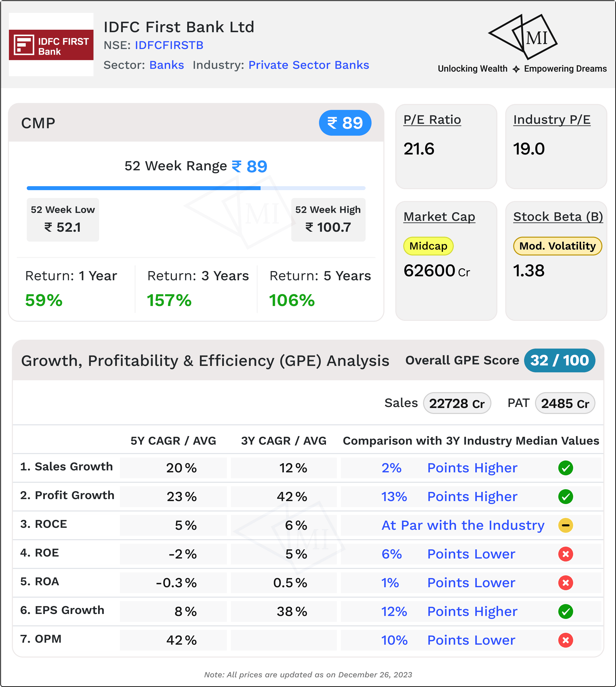
Task: Click the 3. ROCE row label
Action: [44, 524]
